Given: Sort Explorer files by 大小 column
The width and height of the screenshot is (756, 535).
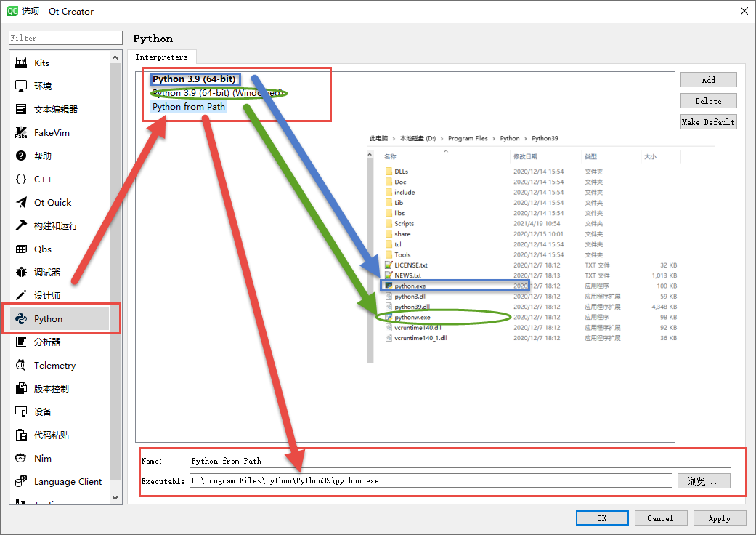Looking at the screenshot, I should pos(650,157).
